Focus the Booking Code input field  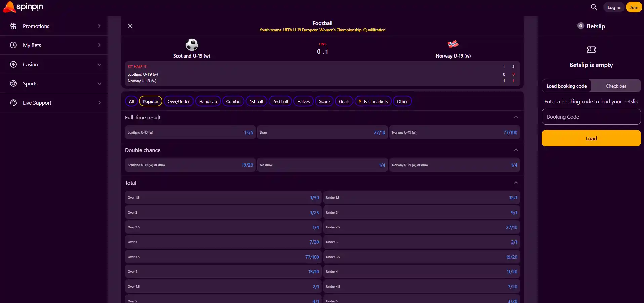[591, 117]
